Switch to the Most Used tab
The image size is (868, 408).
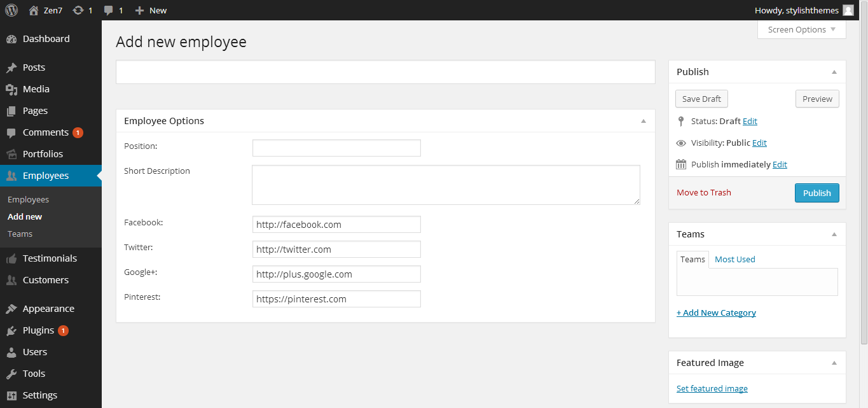[x=734, y=259]
